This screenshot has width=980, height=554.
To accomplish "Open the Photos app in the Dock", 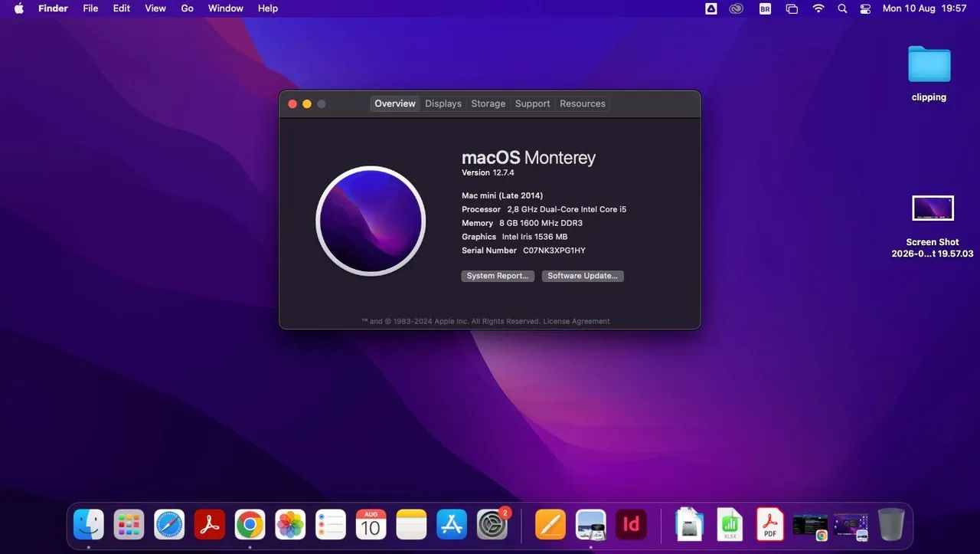I will pos(290,525).
